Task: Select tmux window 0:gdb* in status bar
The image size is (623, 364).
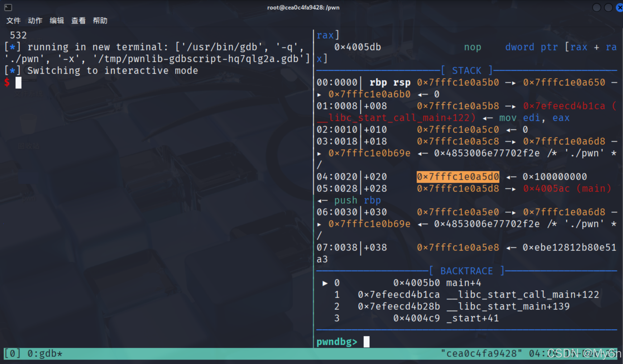Action: click(x=45, y=354)
